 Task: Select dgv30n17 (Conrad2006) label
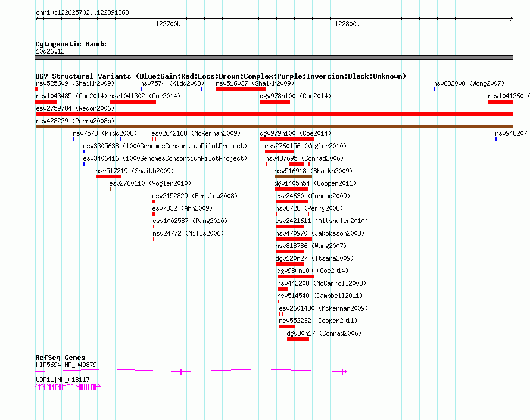point(324,333)
